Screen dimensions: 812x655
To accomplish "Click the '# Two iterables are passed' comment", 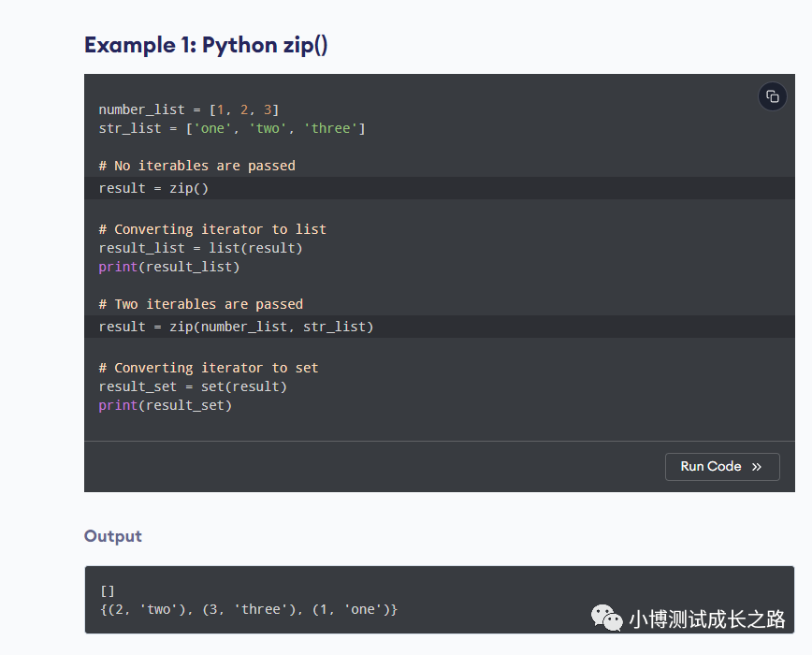I will pos(200,304).
